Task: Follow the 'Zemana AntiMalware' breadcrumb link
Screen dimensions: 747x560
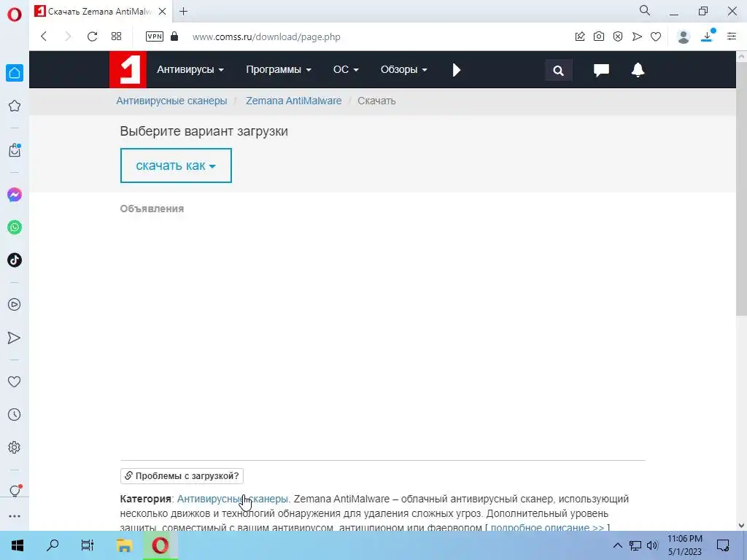Action: (x=293, y=101)
